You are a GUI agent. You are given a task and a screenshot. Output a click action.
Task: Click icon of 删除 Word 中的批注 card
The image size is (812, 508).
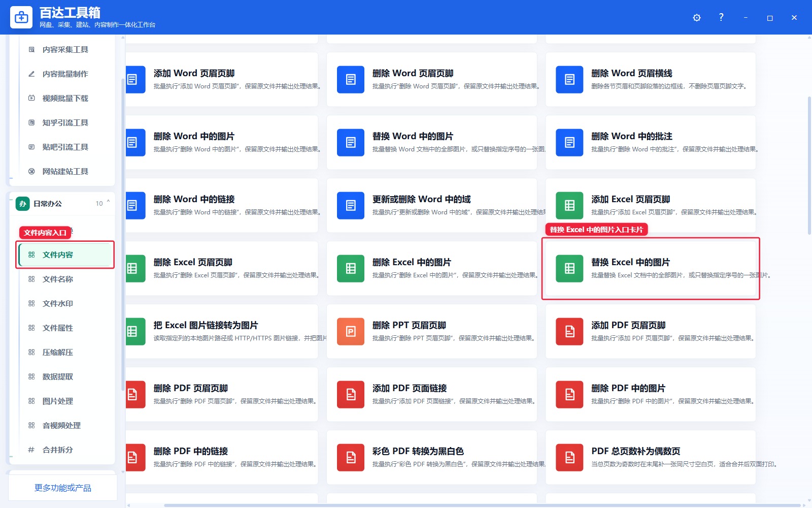point(569,142)
